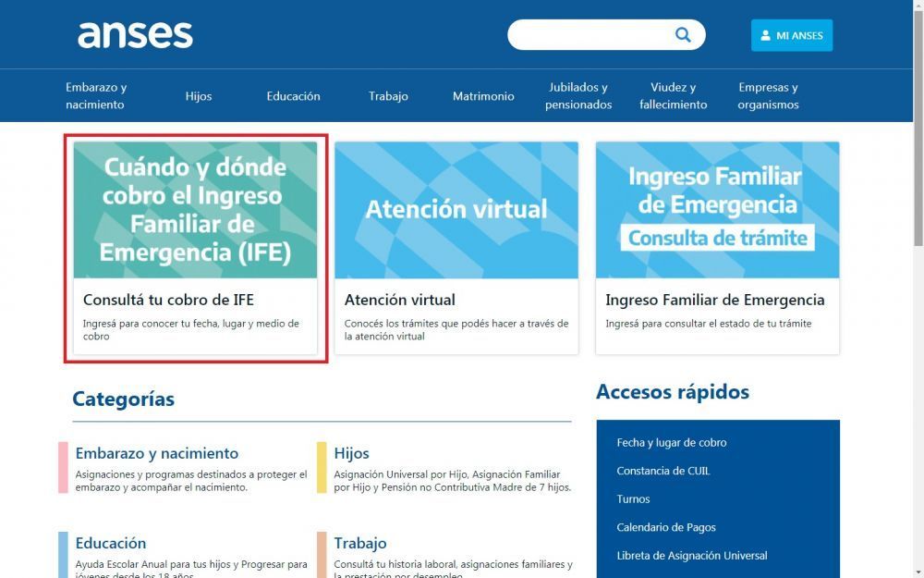Screen dimensions: 924x578
Task: Click the highlighted IFE cobro card banner
Action: coord(194,210)
